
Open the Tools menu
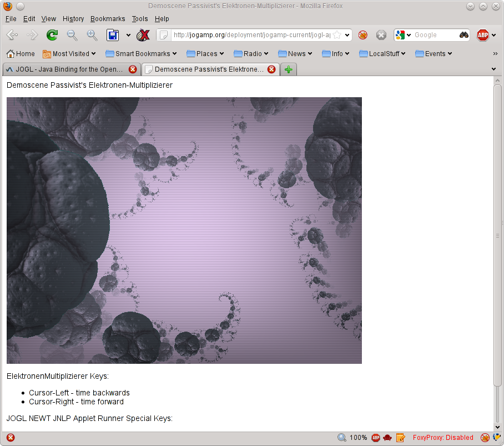[x=140, y=19]
